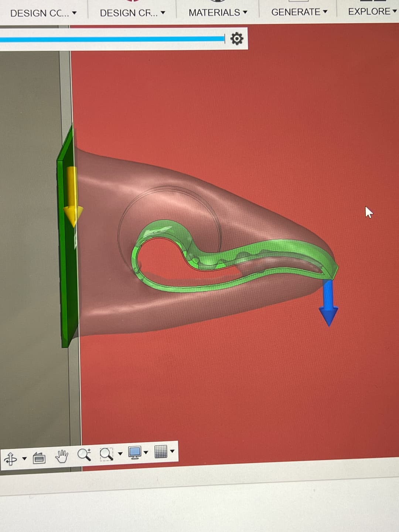Open timeline settings gear icon
The height and width of the screenshot is (532, 399).
click(237, 38)
